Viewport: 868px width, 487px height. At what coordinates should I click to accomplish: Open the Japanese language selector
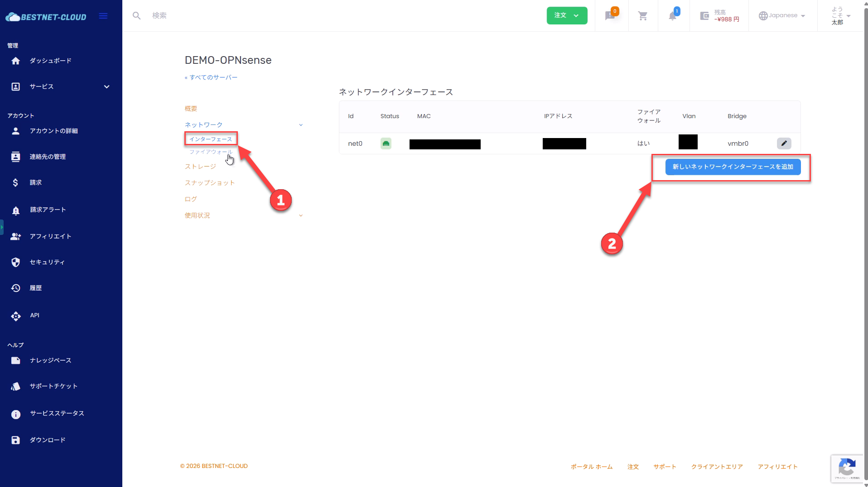tap(782, 15)
